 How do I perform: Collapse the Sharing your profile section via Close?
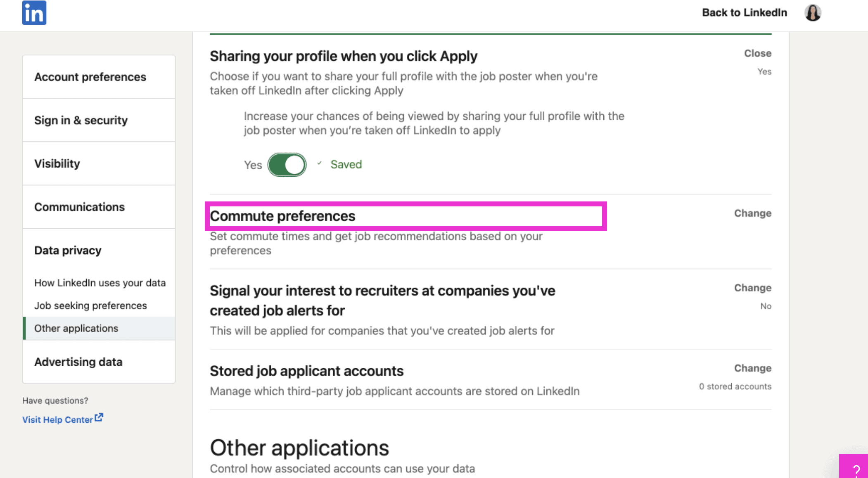[x=757, y=53]
